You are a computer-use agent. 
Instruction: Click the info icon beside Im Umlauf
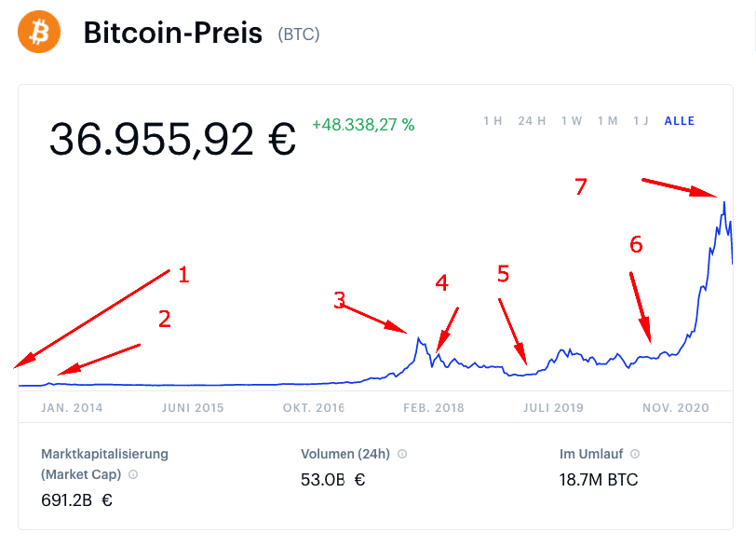pos(635,455)
